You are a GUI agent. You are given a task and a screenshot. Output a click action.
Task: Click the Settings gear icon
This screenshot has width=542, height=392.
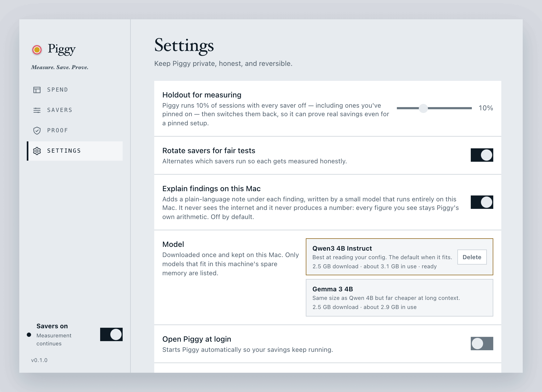click(x=37, y=151)
